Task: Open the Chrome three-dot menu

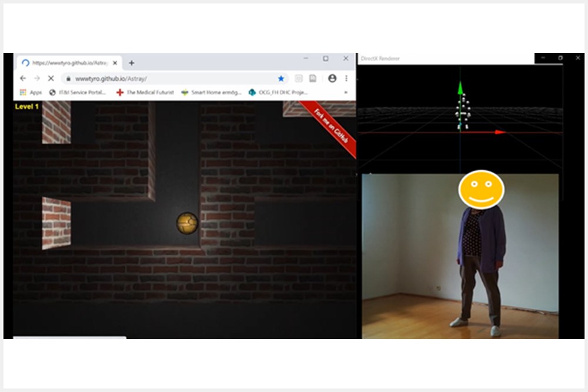Action: (x=346, y=78)
